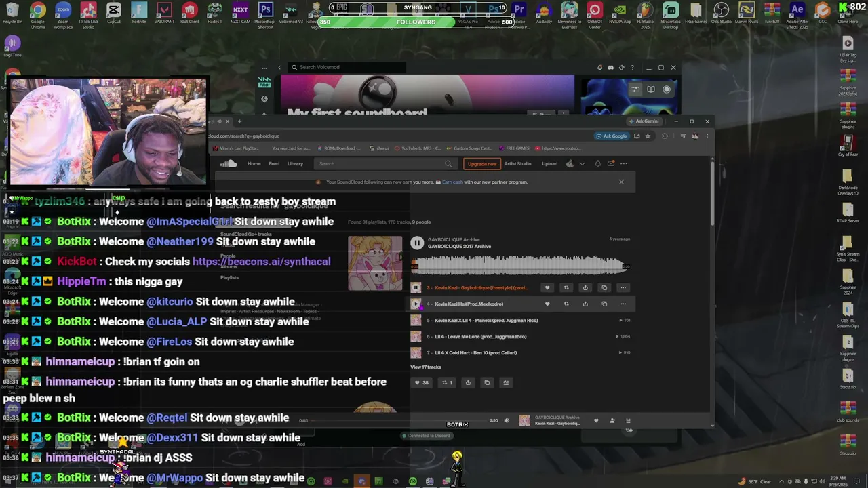Like track 4 Kevin Kazi Hai
This screenshot has height=488, width=868.
pos(547,304)
